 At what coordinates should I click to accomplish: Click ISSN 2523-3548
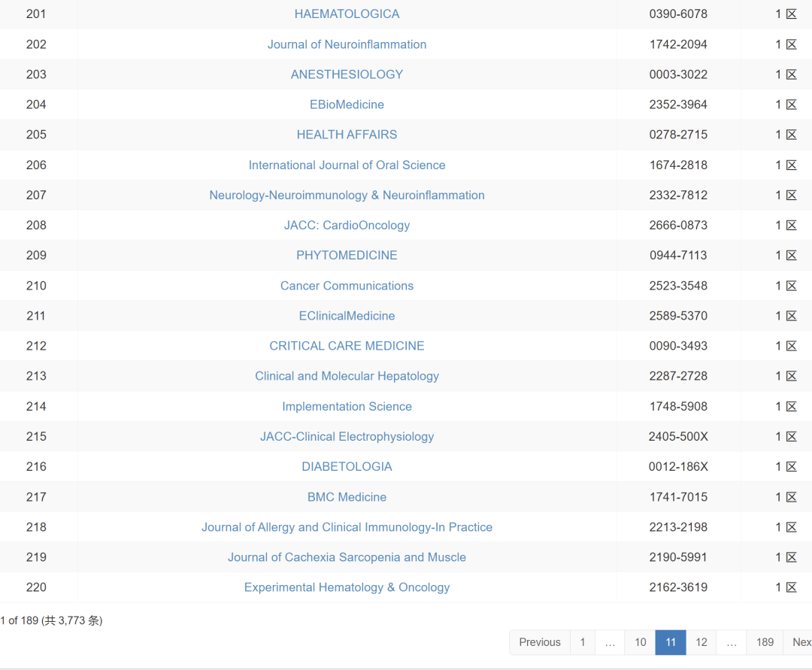678,286
